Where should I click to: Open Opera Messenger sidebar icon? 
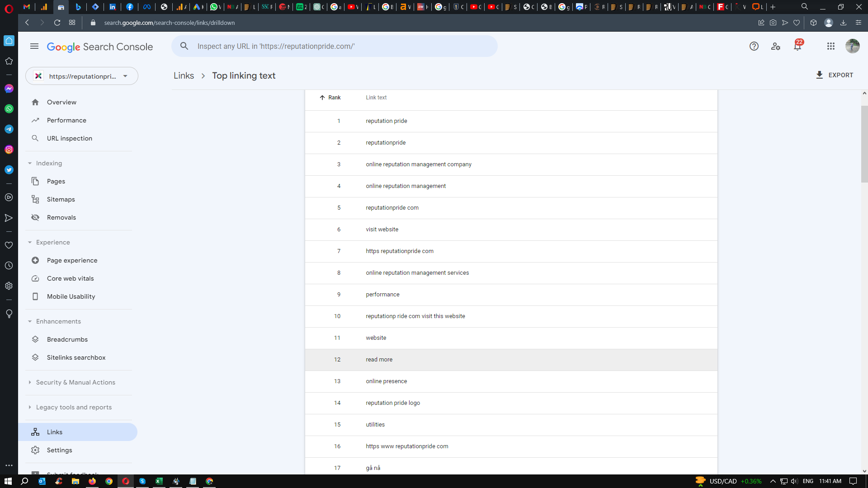(9, 89)
